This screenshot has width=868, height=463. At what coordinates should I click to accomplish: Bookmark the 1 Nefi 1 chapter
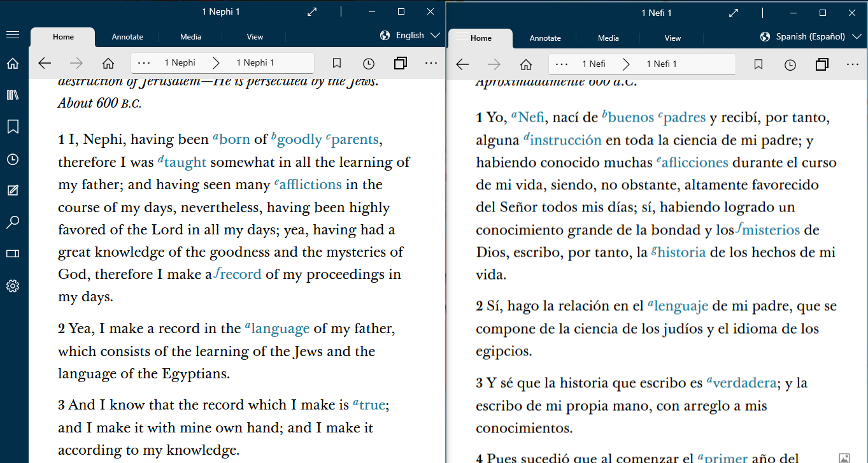[x=758, y=64]
